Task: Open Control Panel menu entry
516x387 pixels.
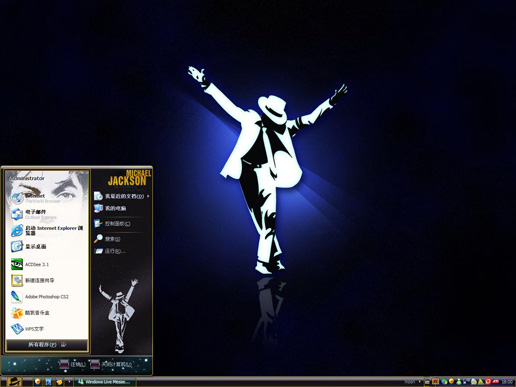Action: (x=112, y=224)
